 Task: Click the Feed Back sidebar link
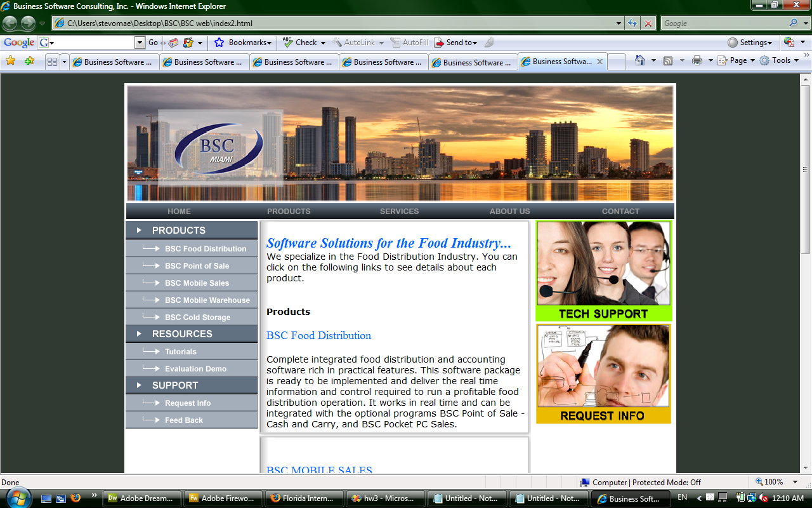[x=192, y=420]
